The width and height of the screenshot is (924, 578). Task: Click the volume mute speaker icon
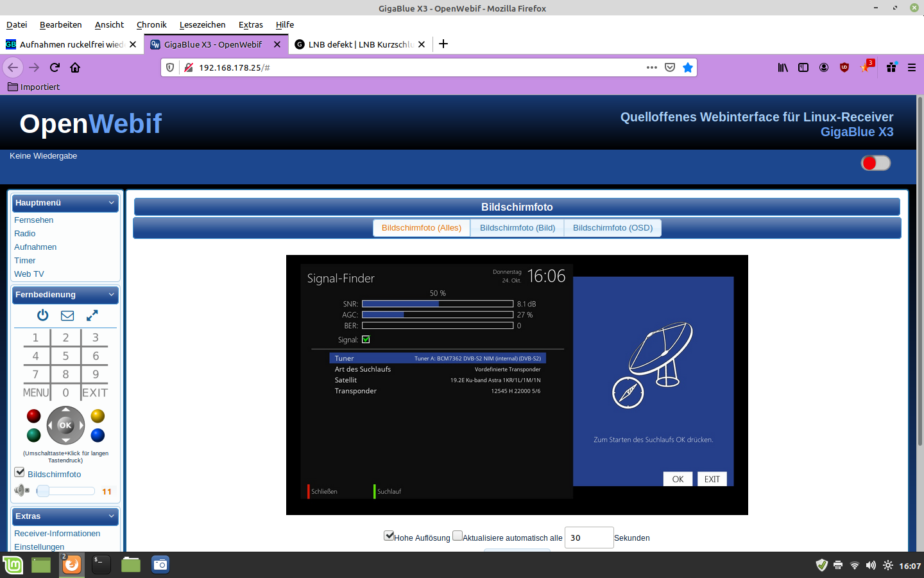point(22,491)
